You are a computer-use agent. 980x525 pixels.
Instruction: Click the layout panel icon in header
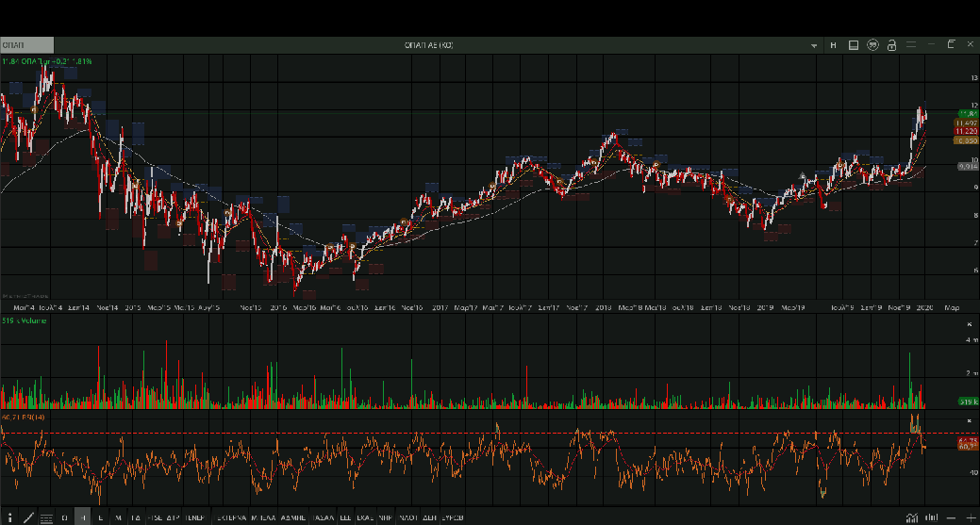(x=853, y=45)
